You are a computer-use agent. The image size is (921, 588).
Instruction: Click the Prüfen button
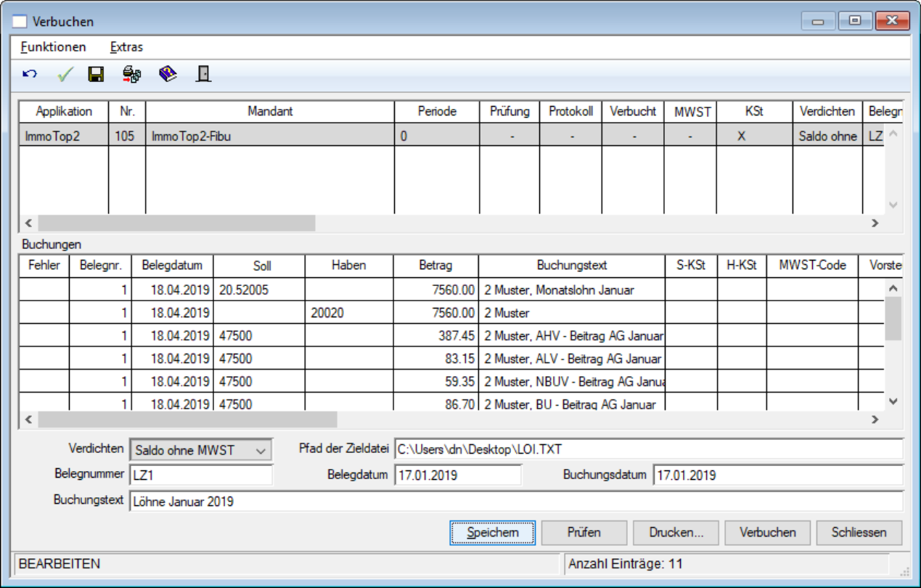(584, 532)
